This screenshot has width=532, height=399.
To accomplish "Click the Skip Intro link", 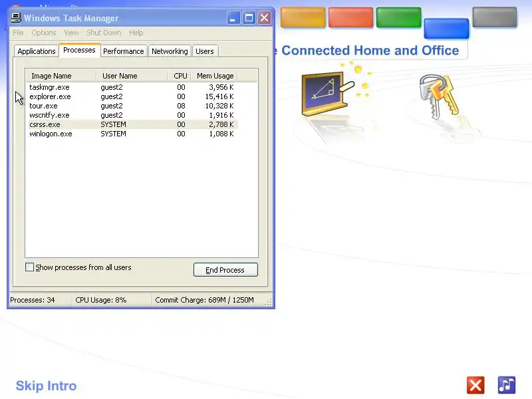I will 46,386.
